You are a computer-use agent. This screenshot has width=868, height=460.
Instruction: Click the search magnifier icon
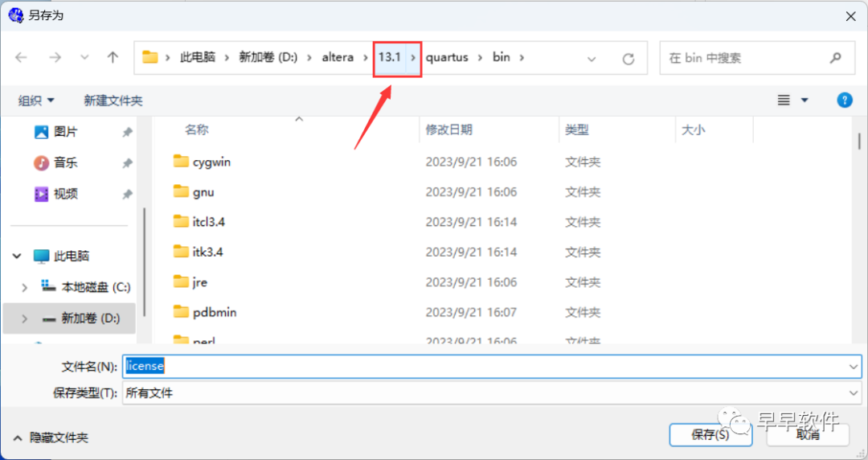coord(836,58)
